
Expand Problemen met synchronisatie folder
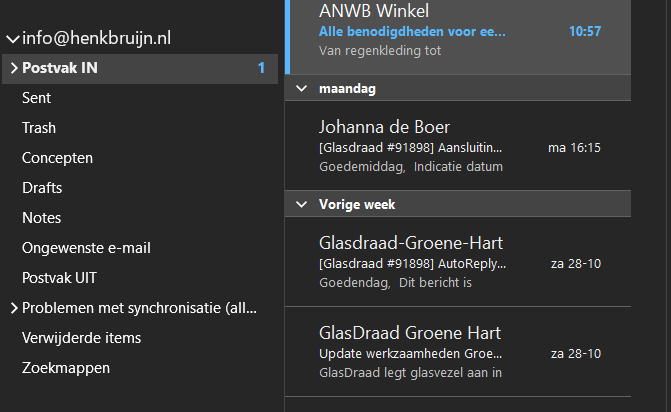point(14,308)
